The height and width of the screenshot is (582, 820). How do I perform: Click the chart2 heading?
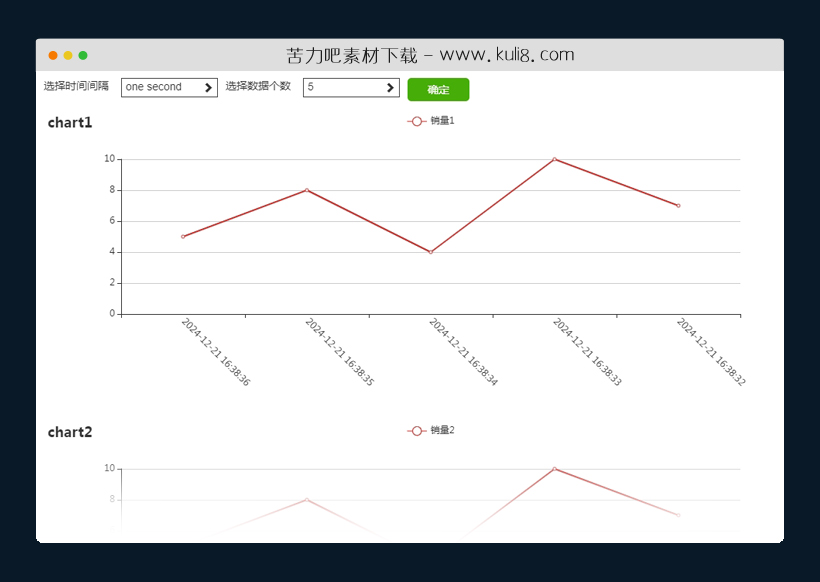pyautogui.click(x=70, y=433)
